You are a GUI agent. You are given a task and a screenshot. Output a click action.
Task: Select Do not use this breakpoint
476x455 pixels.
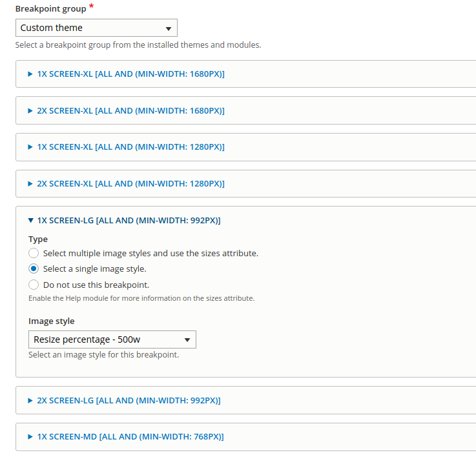coord(34,285)
